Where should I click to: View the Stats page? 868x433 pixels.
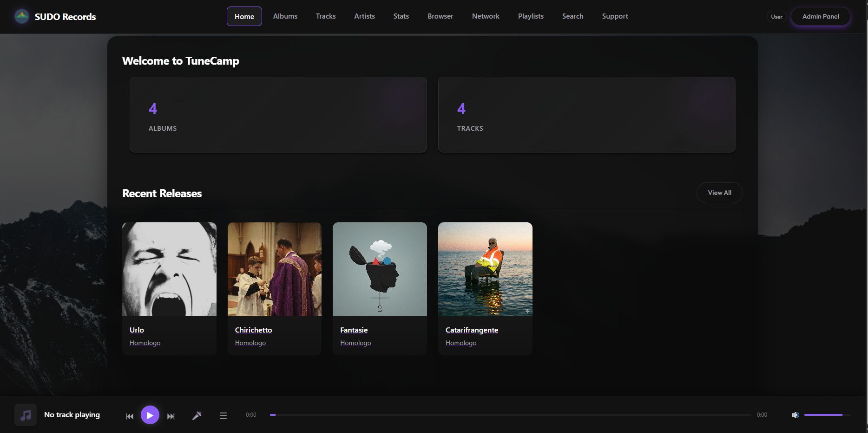pyautogui.click(x=401, y=16)
